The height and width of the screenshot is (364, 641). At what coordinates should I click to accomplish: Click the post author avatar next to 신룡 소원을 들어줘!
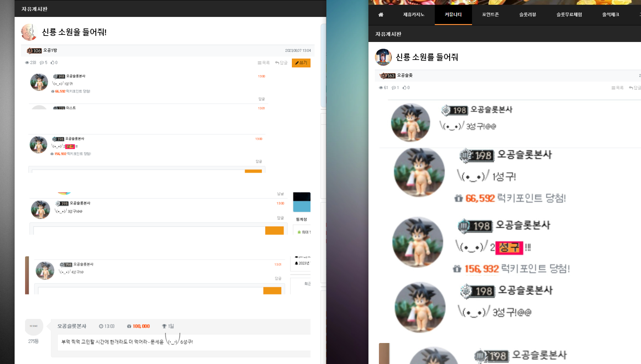28,32
